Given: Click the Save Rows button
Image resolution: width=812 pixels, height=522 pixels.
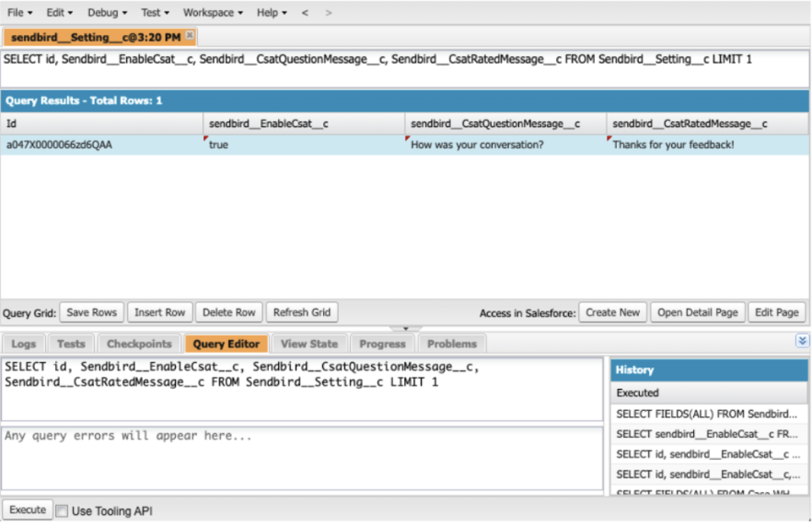Looking at the screenshot, I should pos(92,313).
